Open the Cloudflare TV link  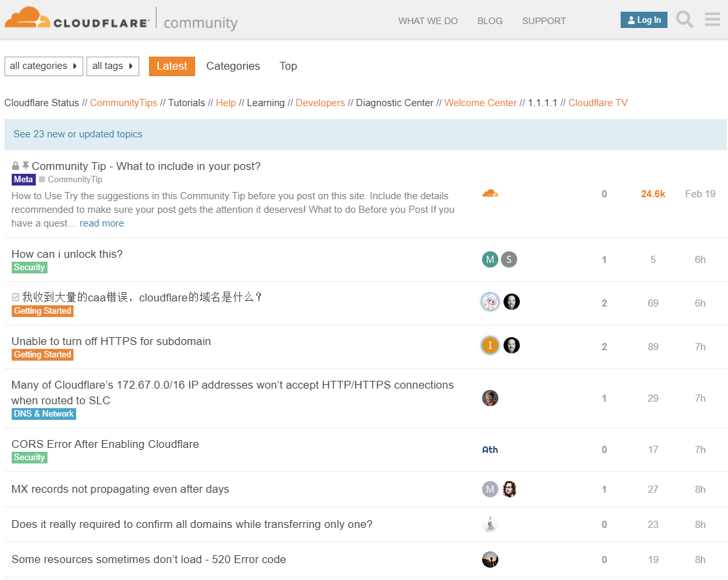[598, 103]
